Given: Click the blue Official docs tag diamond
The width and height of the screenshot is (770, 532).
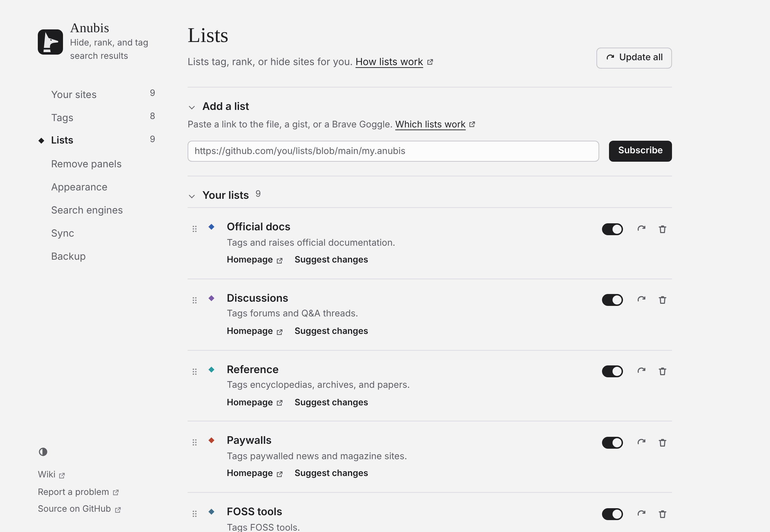Looking at the screenshot, I should tap(211, 227).
